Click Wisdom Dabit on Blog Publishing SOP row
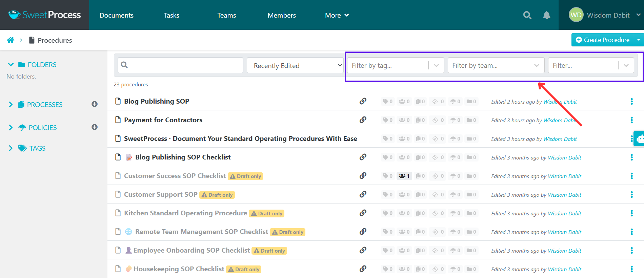644x278 pixels. point(560,102)
